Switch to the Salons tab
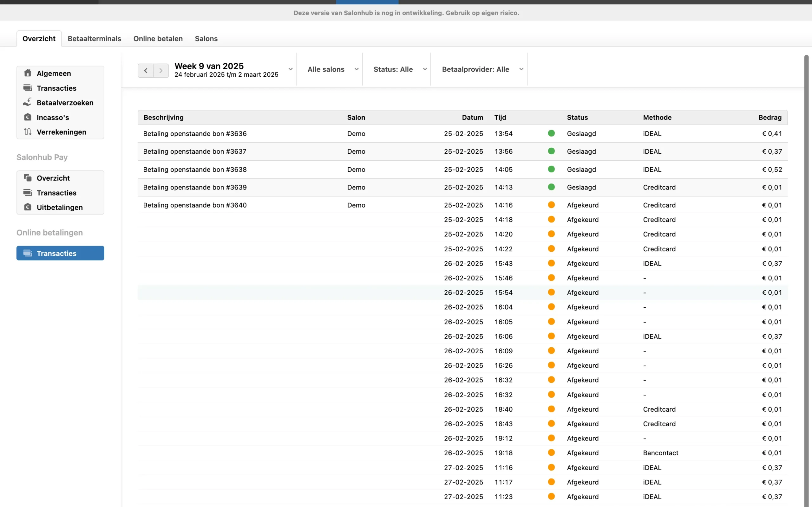Image resolution: width=812 pixels, height=507 pixels. [x=206, y=39]
